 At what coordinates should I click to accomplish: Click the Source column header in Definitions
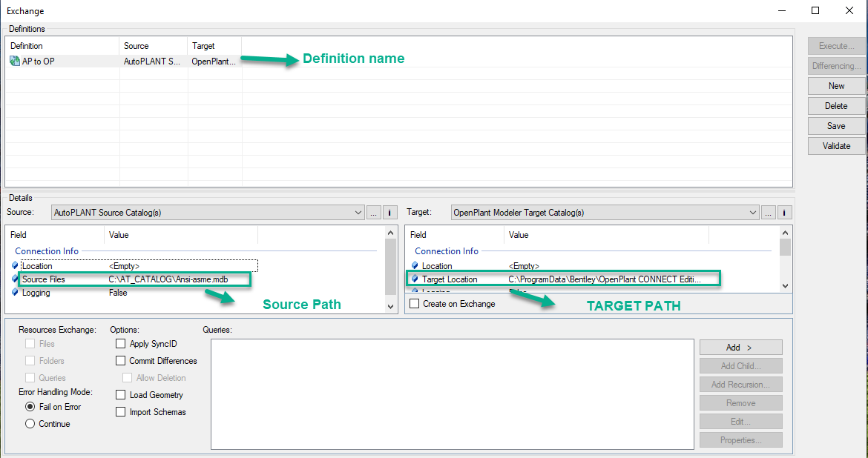pyautogui.click(x=154, y=46)
